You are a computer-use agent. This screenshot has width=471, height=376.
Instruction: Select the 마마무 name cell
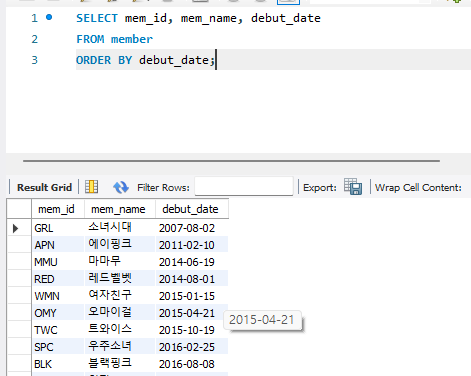pos(120,262)
